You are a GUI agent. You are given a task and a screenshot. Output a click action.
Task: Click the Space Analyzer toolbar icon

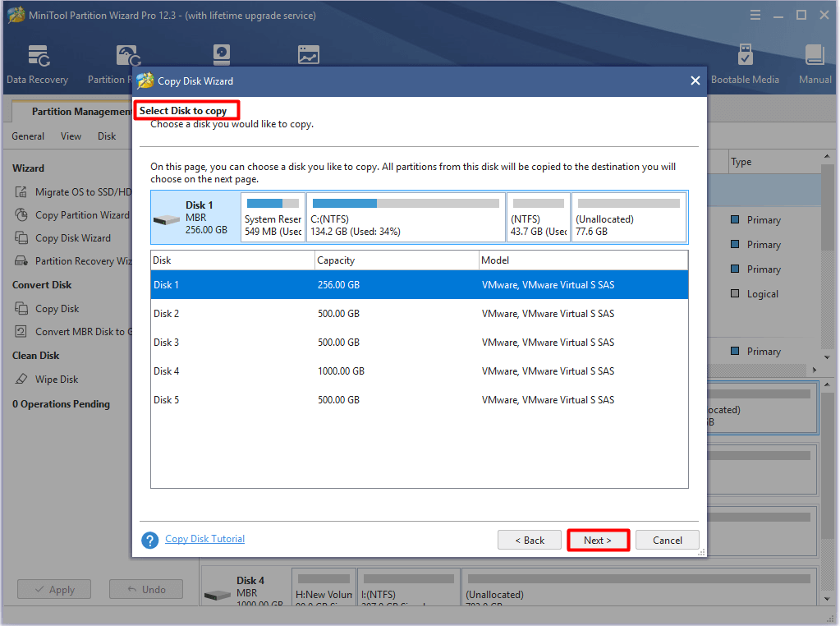tap(309, 55)
